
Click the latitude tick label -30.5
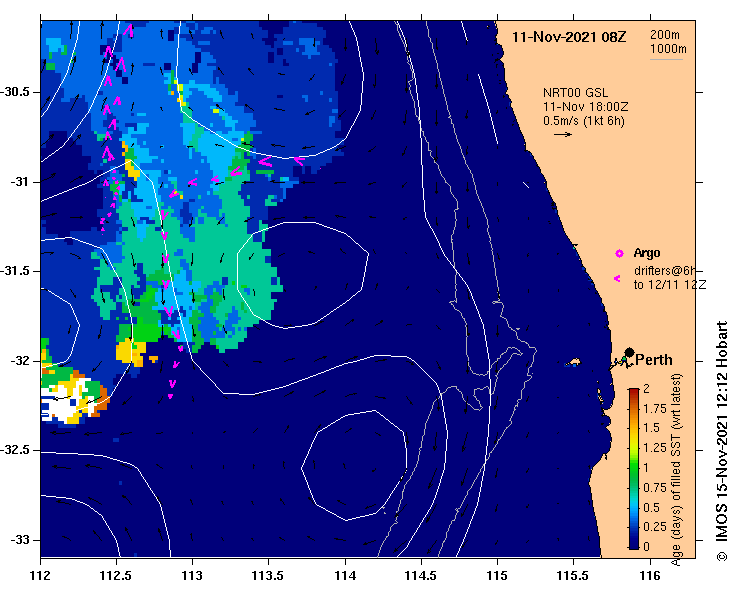pos(16,92)
